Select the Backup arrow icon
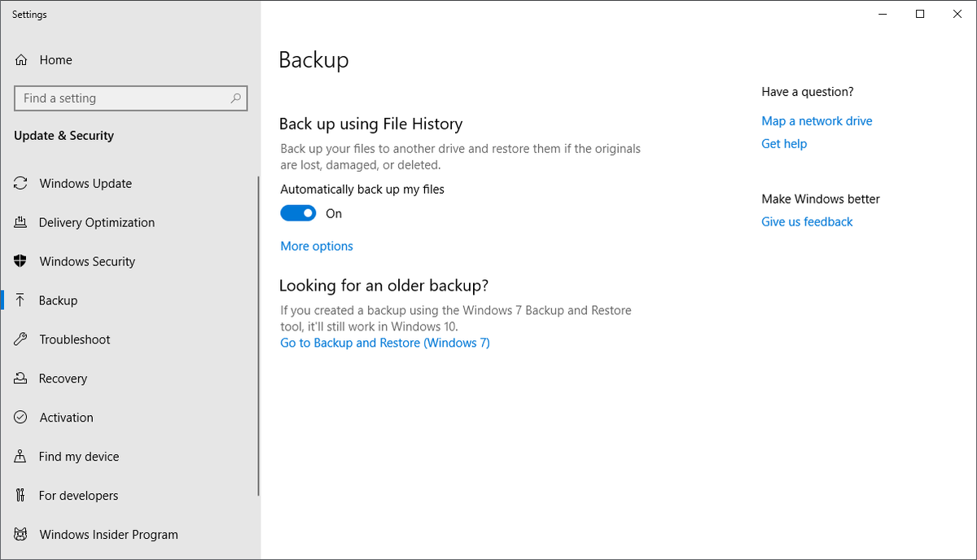Viewport: 977px width, 560px height. 20,300
